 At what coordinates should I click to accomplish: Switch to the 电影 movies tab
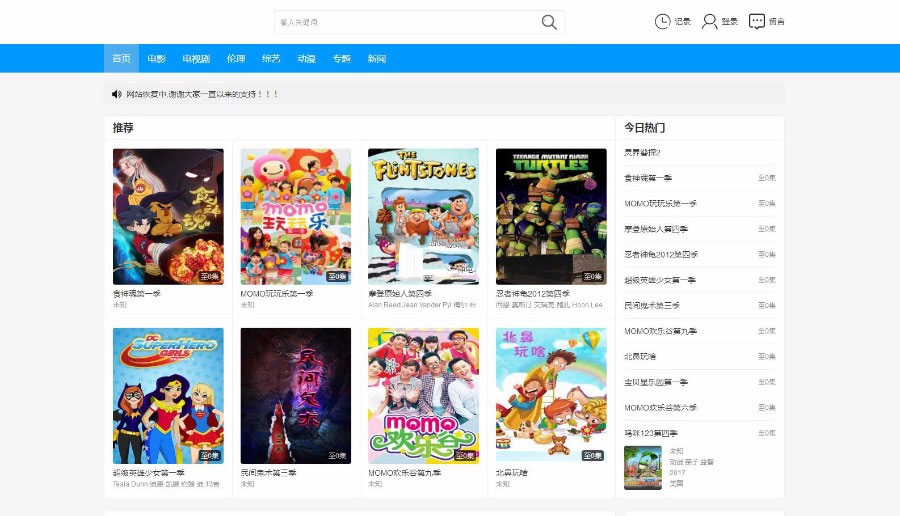click(x=156, y=59)
